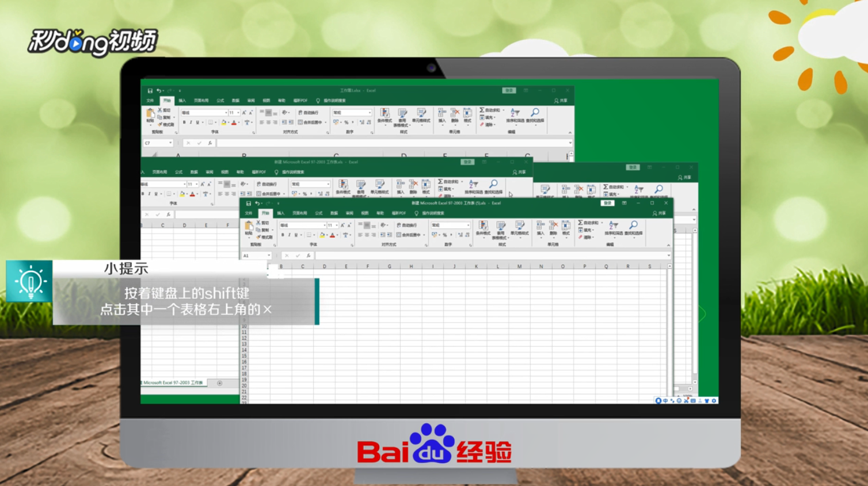The height and width of the screenshot is (486, 868).
Task: Click Find & Select in rightmost back window
Action: coord(658,192)
